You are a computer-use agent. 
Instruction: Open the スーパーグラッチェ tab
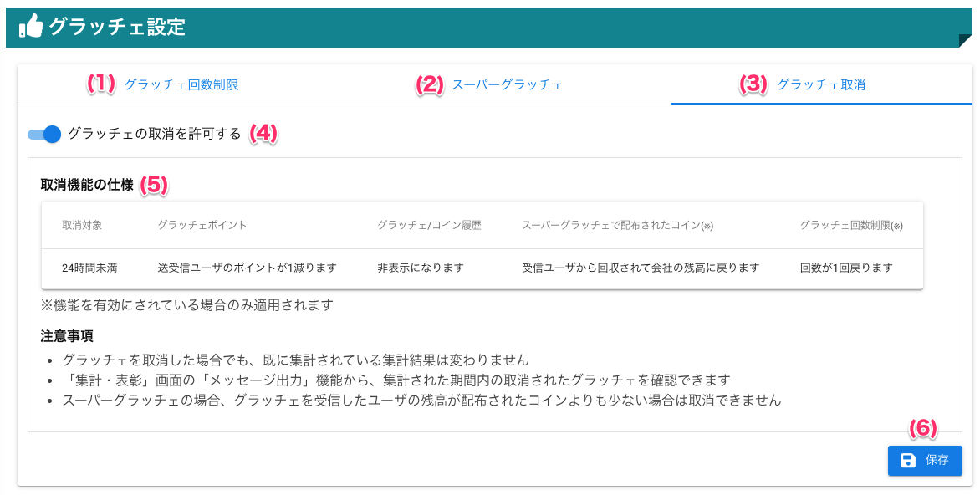(x=508, y=85)
